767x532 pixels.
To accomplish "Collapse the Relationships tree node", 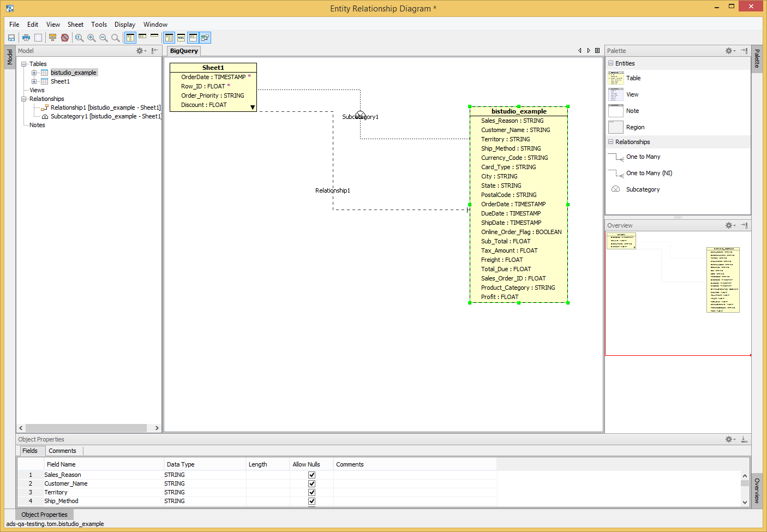I will tap(24, 99).
